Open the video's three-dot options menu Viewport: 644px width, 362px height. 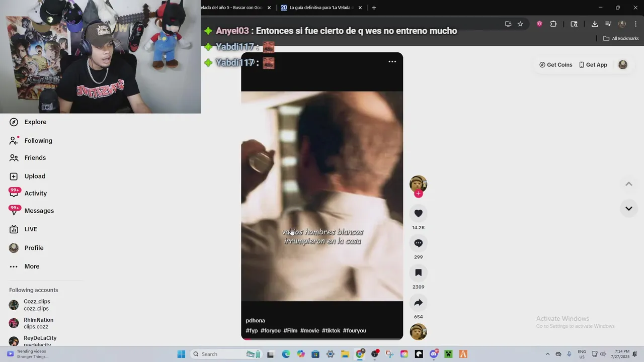pos(392,61)
